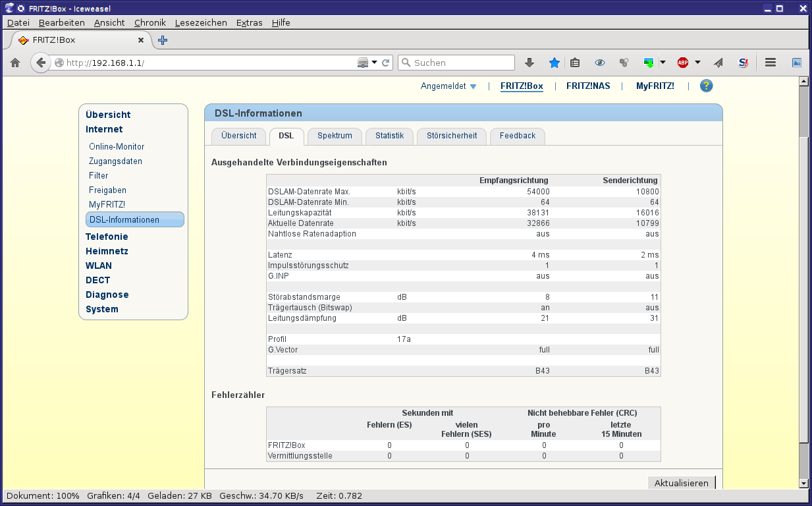Open dropdown next to image download icon
Viewport: 812px width, 506px height.
(x=663, y=63)
